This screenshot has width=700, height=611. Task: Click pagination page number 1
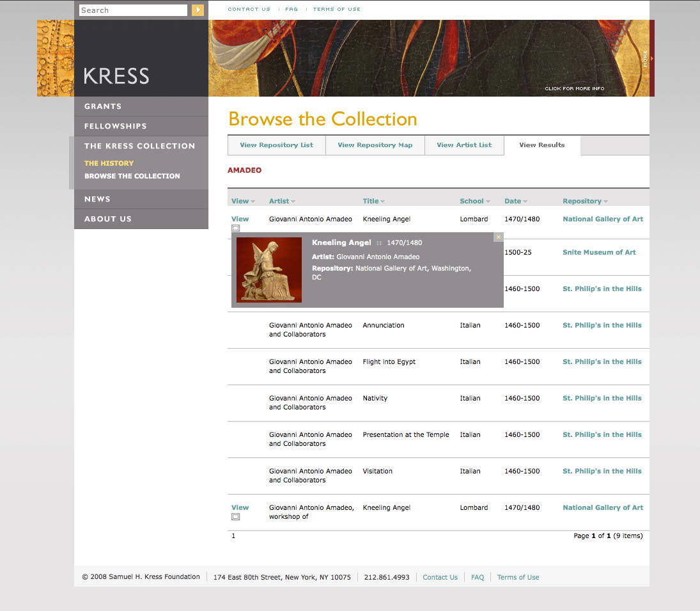233,536
